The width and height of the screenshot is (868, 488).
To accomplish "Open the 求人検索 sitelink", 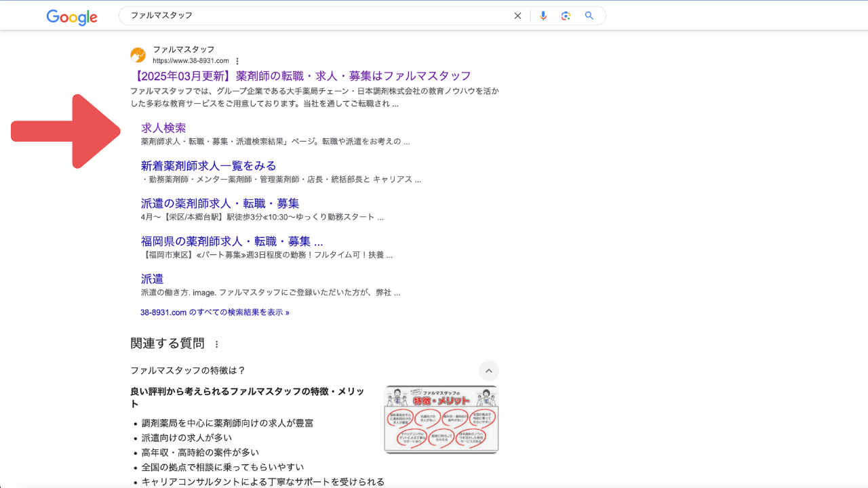I will click(x=163, y=127).
